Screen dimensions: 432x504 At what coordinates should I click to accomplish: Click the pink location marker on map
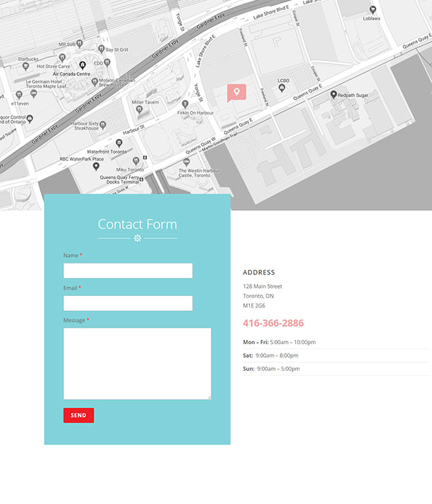237,93
